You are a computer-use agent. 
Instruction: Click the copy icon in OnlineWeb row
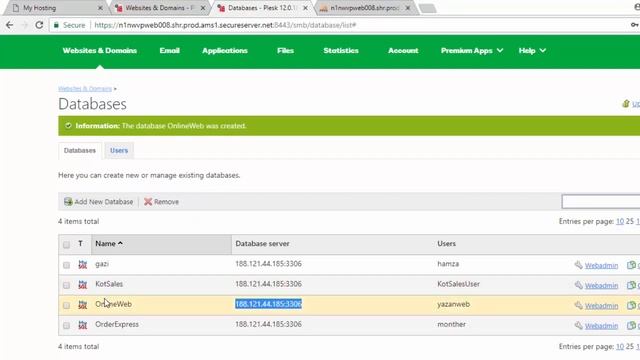631,305
